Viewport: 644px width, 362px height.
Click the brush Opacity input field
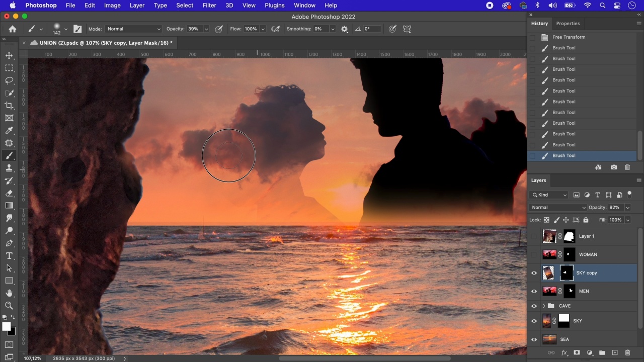coord(194,29)
